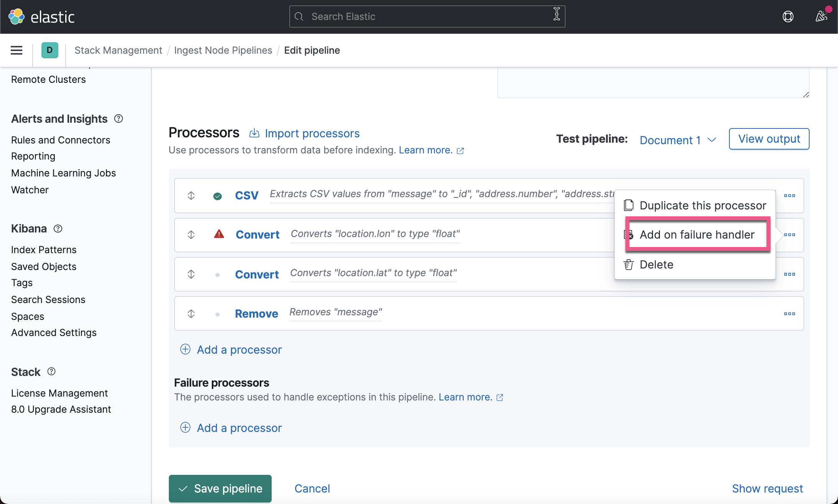Click the drag handle of the Remove processor
838x504 pixels.
click(191, 313)
